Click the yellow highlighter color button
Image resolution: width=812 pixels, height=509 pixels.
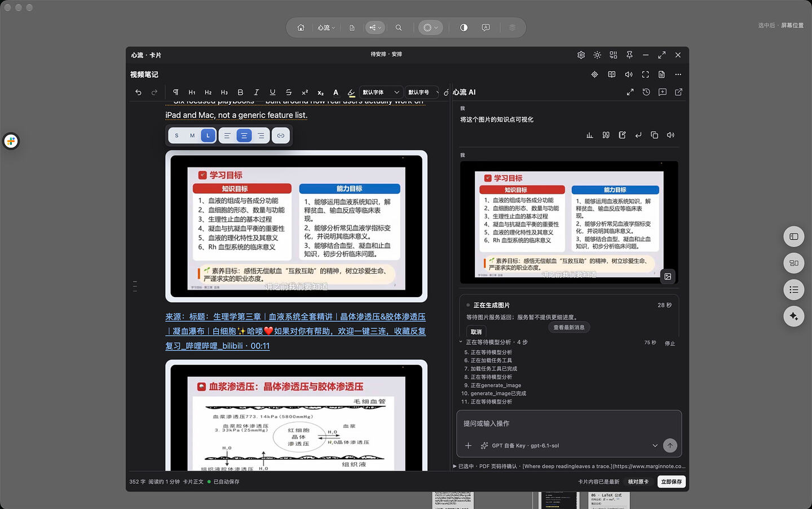(x=351, y=92)
